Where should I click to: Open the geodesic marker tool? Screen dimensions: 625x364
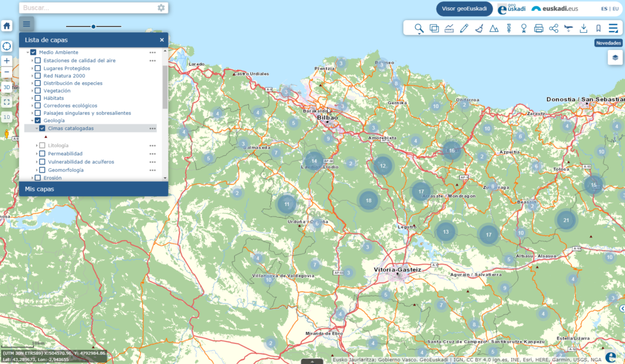click(x=509, y=28)
